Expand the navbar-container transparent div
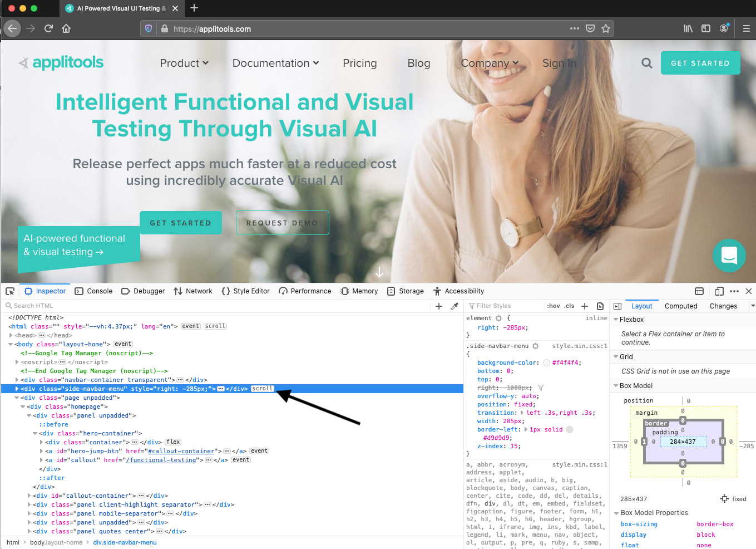Viewport: 756px width, 549px height. (17, 380)
